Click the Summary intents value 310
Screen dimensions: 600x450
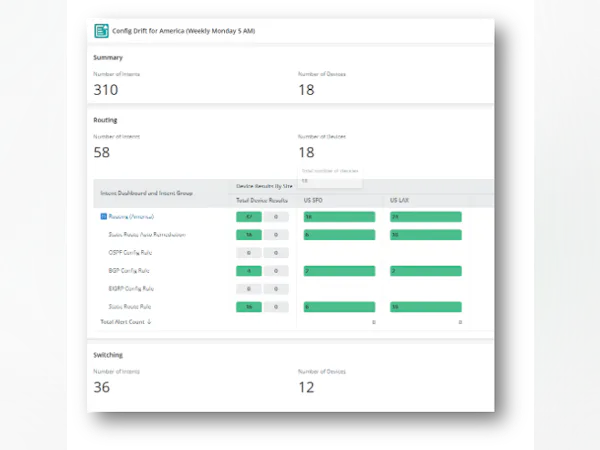click(x=106, y=90)
